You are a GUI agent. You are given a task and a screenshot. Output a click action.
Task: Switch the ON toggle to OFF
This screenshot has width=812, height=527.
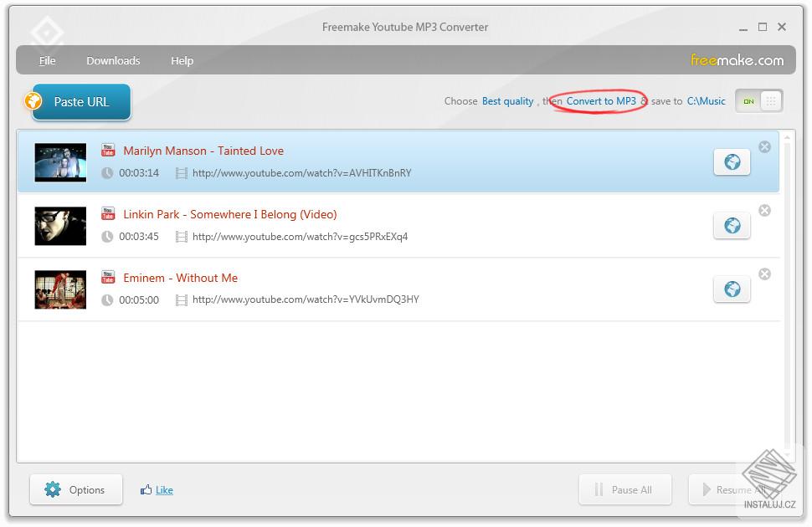[x=748, y=100]
